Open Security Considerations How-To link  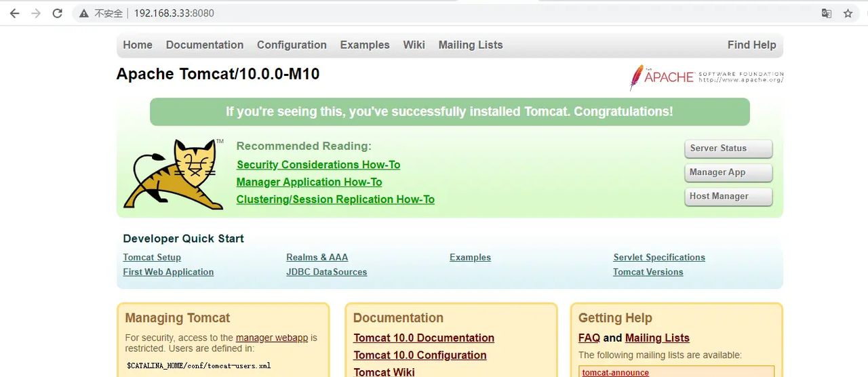(x=318, y=165)
